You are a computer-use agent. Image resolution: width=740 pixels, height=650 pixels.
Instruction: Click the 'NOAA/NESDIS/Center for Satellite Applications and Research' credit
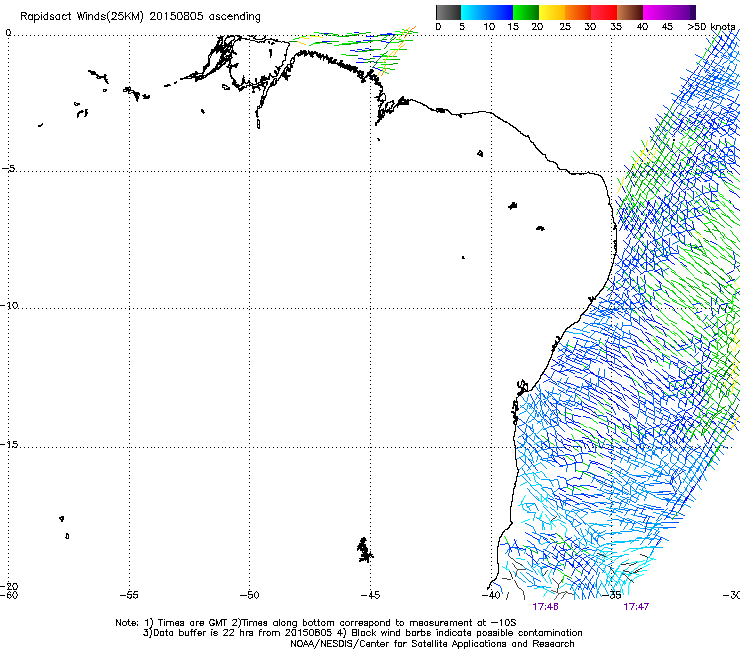(432, 644)
